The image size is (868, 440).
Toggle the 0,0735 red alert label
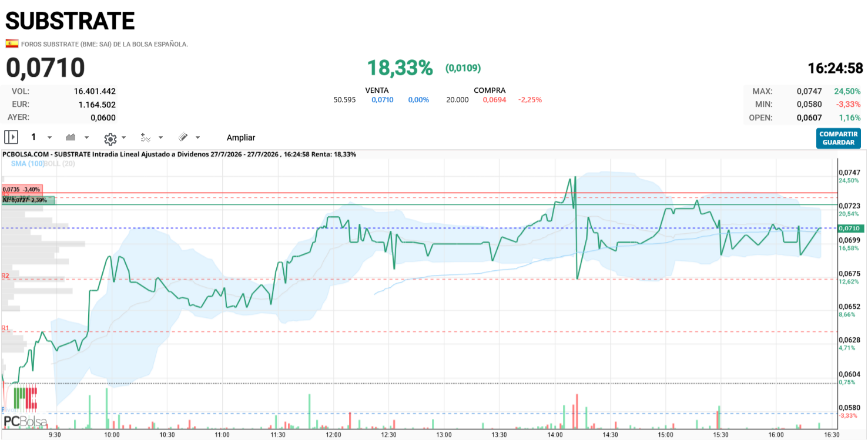pyautogui.click(x=22, y=189)
